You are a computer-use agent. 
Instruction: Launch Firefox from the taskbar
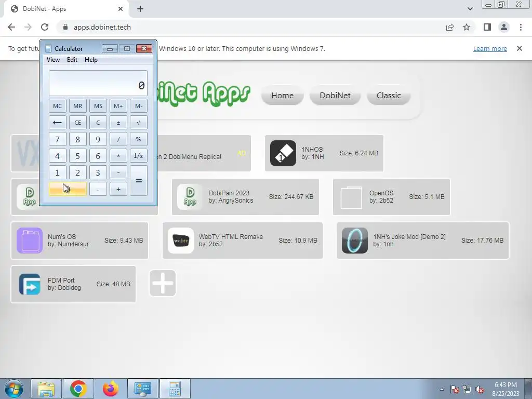pyautogui.click(x=111, y=389)
